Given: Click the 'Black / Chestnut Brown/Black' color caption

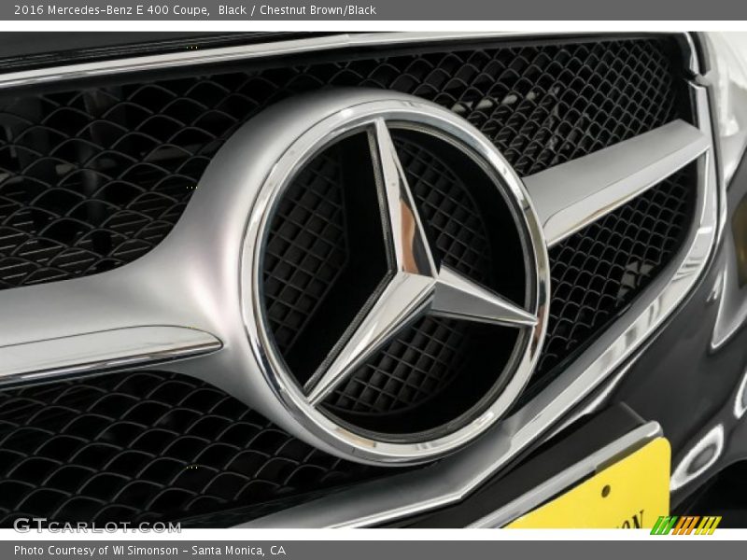Looking at the screenshot, I should [297, 10].
